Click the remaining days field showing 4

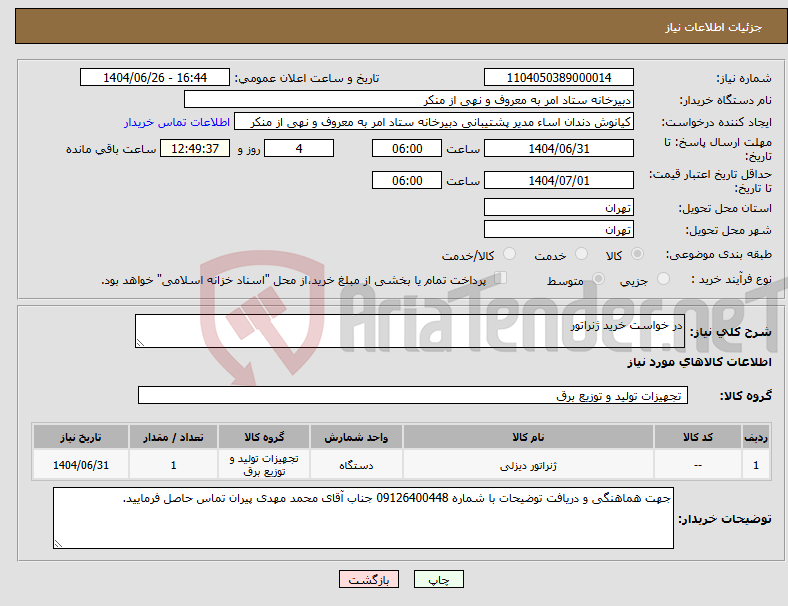[x=299, y=148]
